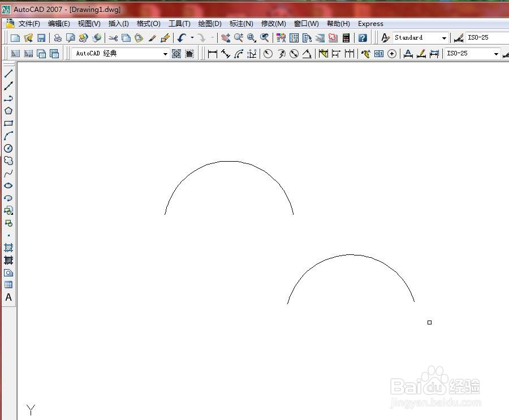This screenshot has width=509, height=420.
Task: Click the Aligned dimension icon
Action: 225,54
